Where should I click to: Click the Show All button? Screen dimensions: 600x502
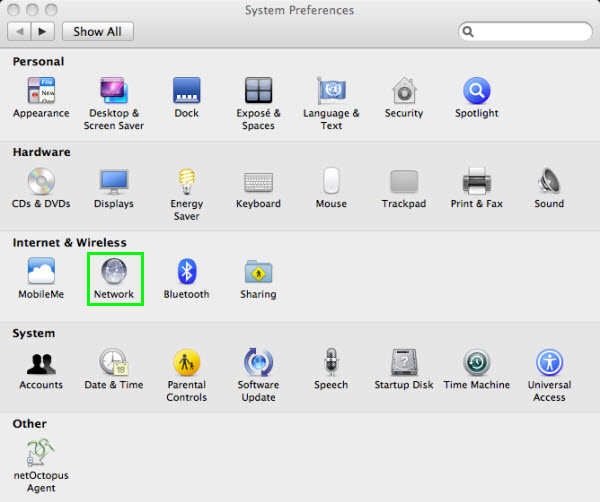pos(97,31)
